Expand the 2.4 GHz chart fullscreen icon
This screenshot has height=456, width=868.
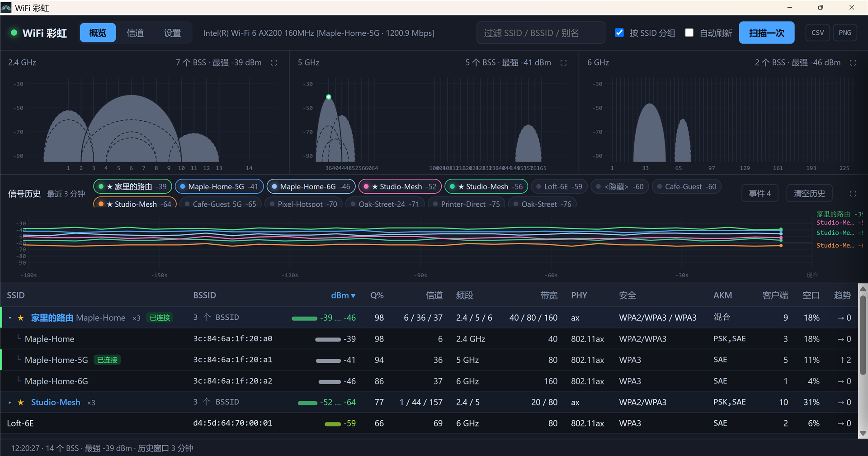274,63
